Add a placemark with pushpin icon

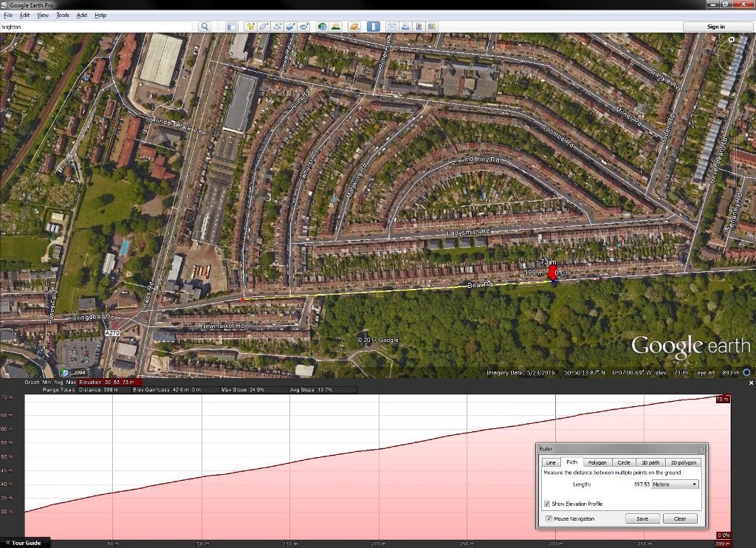coord(250,27)
